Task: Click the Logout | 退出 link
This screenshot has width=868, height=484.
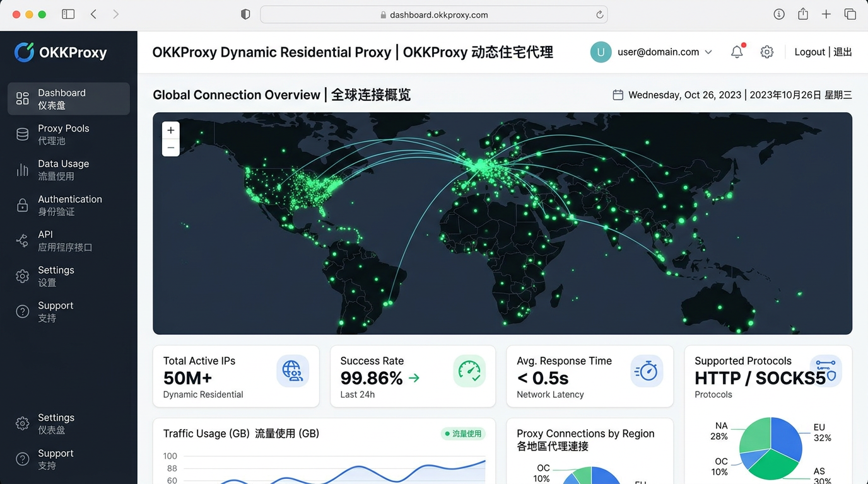Action: (823, 52)
